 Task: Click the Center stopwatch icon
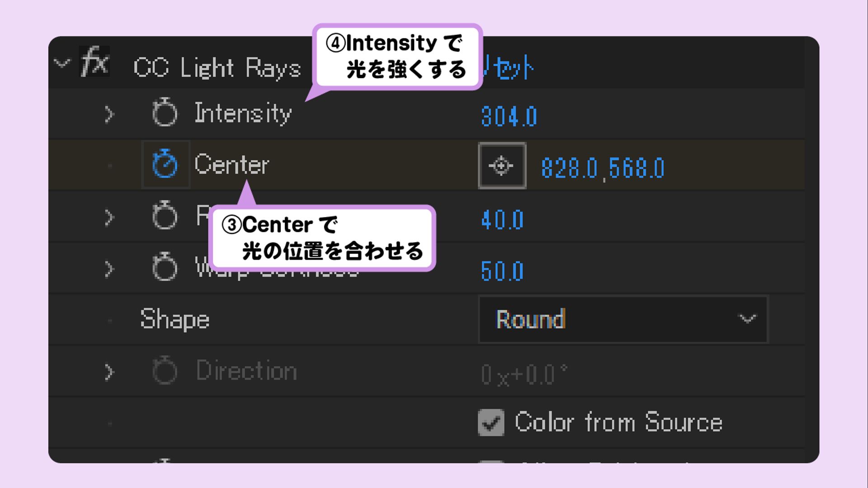165,164
